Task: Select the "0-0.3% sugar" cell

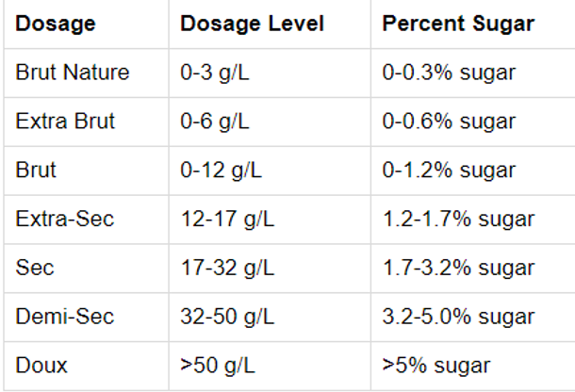Action: [449, 73]
